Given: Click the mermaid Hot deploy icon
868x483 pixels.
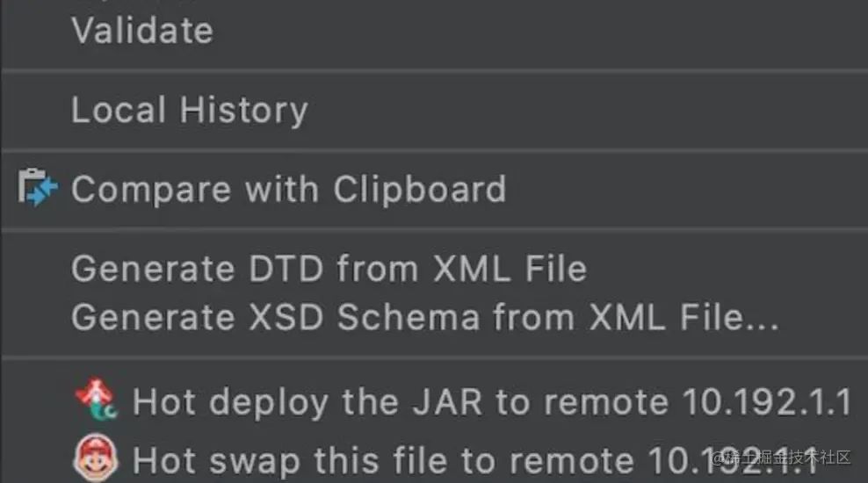Looking at the screenshot, I should (x=96, y=400).
